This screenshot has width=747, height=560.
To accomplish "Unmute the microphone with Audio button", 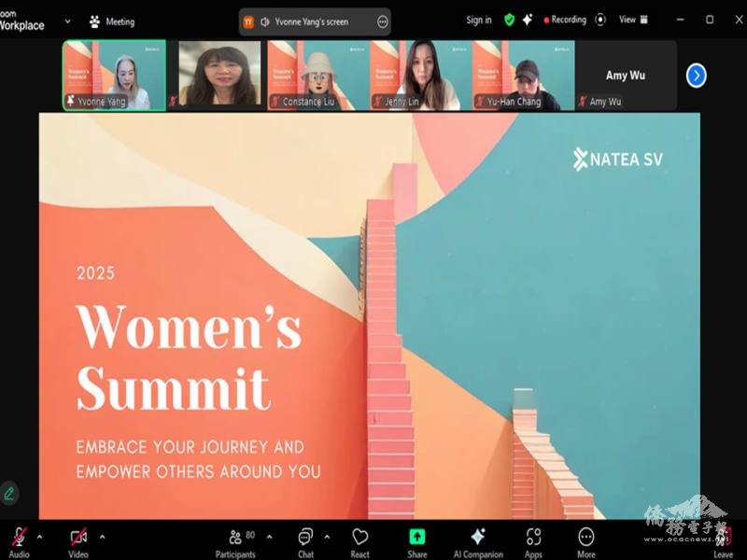I will (x=19, y=538).
